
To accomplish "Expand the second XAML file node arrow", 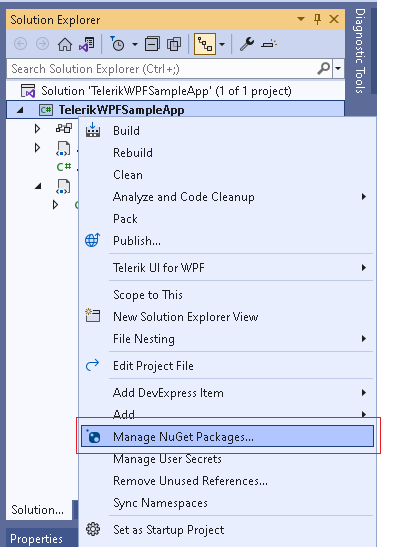I will click(x=37, y=148).
